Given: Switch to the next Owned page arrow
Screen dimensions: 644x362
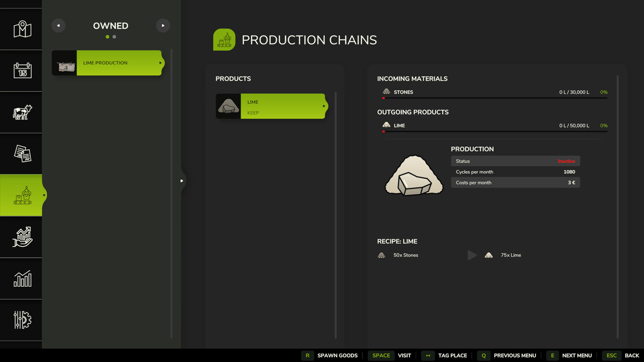Looking at the screenshot, I should (x=163, y=25).
